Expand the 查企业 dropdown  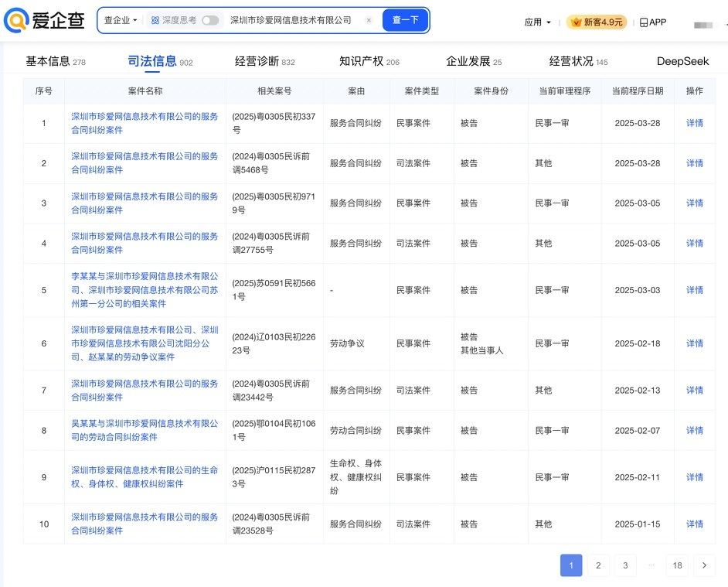click(121, 21)
